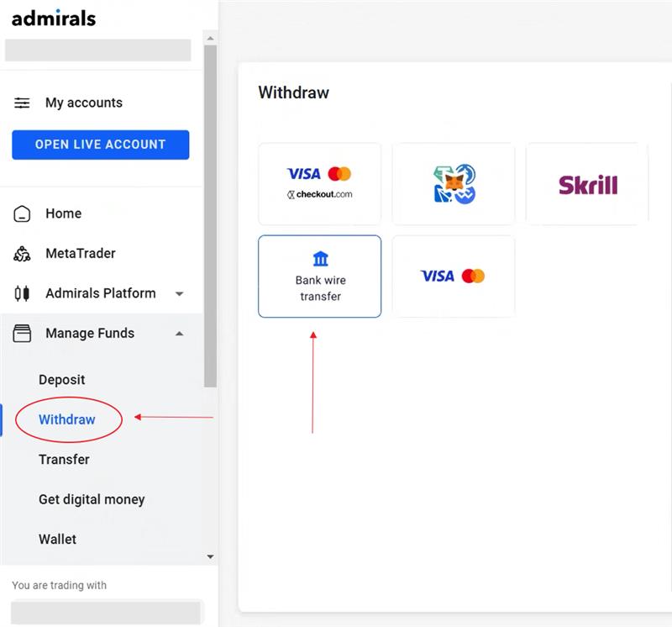The image size is (672, 627).
Task: Click the Withdraw link in sidebar
Action: tap(67, 419)
